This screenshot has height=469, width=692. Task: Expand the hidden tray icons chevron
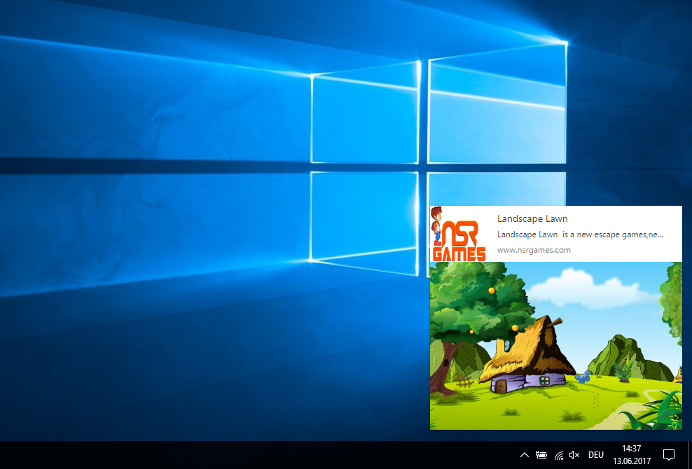tap(524, 455)
